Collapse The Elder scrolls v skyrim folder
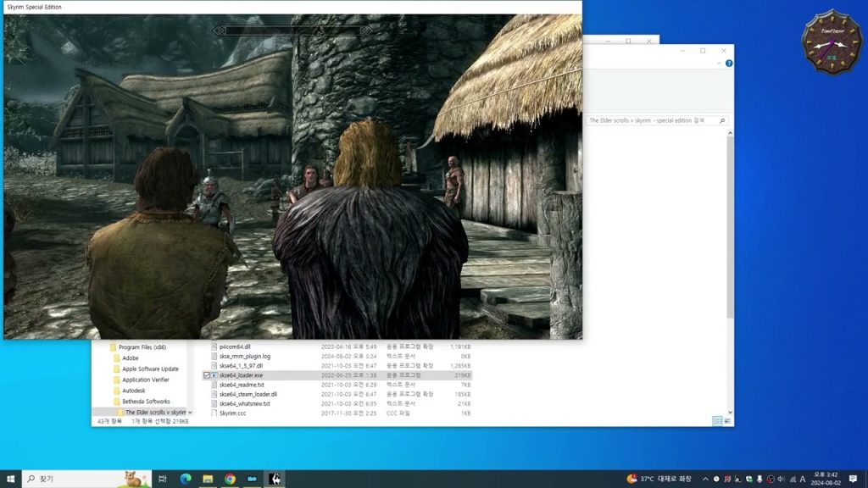The height and width of the screenshot is (488, 868). pyautogui.click(x=189, y=412)
